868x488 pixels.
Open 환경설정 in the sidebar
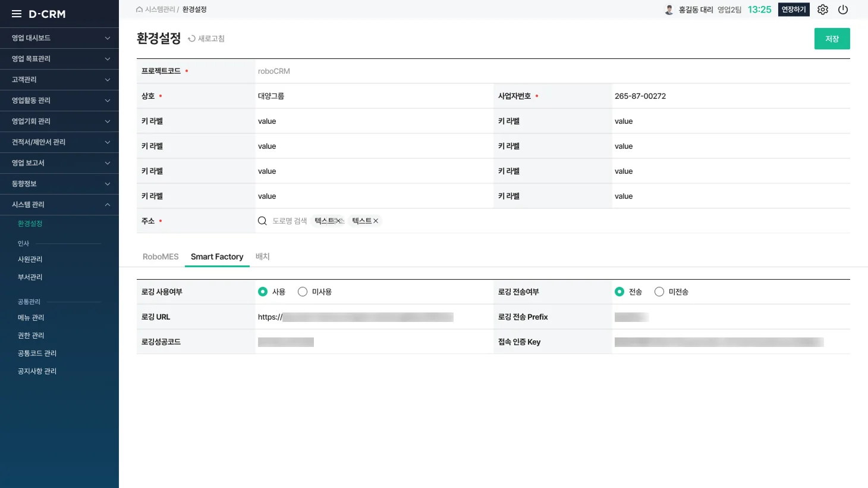(x=30, y=224)
